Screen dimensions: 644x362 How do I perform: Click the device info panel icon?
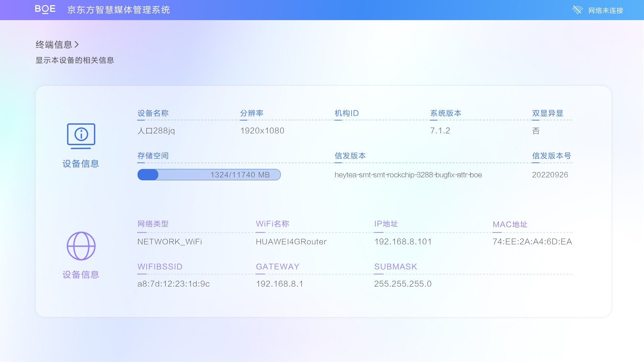81,135
